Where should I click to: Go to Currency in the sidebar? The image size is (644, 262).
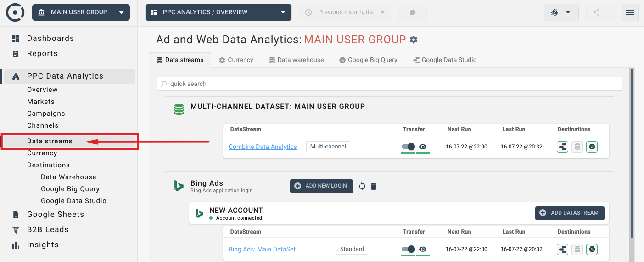[x=42, y=153]
